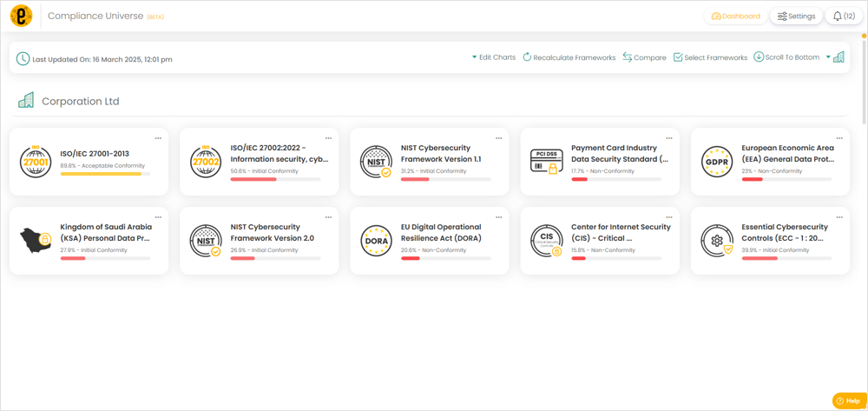Click Compare frameworks

[644, 57]
